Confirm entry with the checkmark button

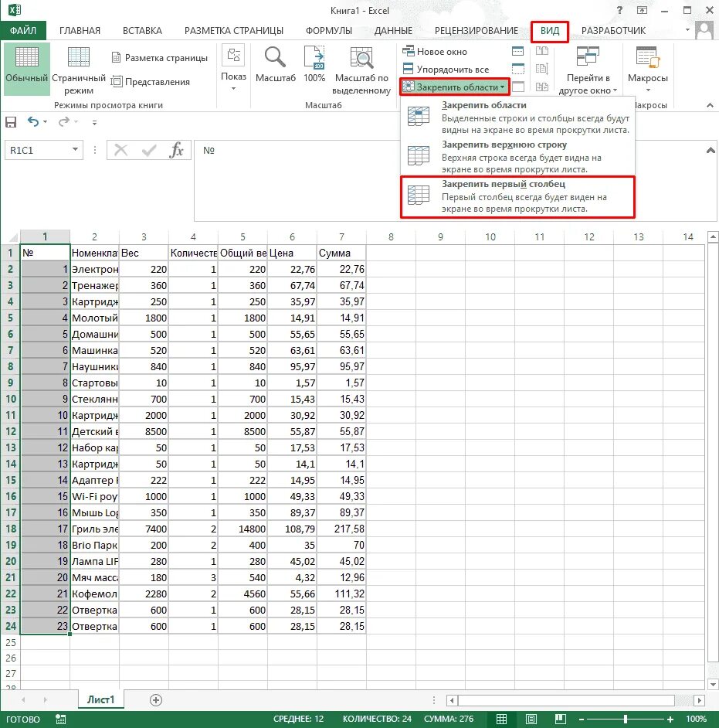(x=149, y=150)
